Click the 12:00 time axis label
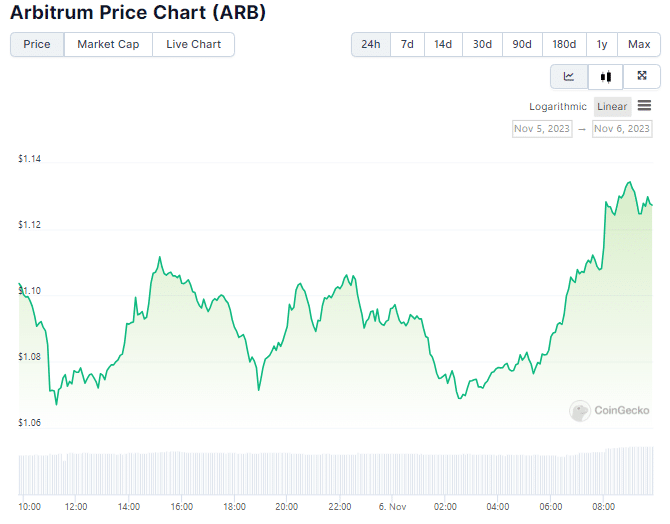 pos(76,507)
